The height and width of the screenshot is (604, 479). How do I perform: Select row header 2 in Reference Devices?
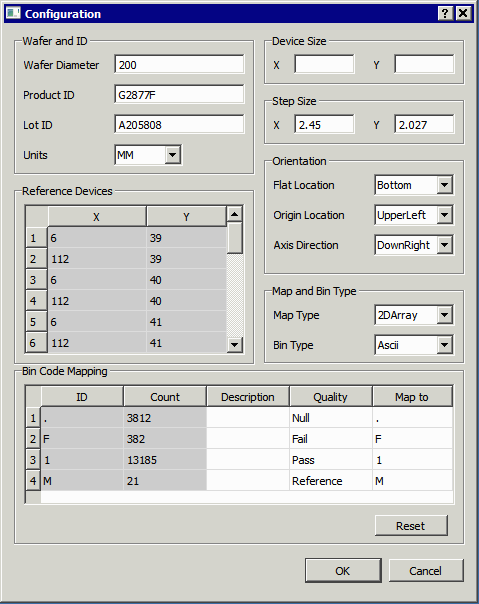37,258
